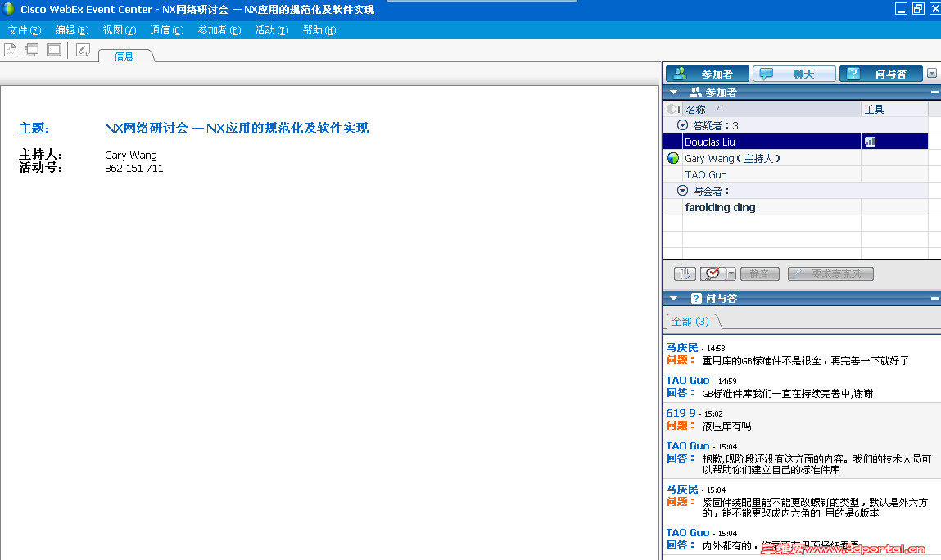Click the WebEx globe icon in title bar

pos(8,9)
